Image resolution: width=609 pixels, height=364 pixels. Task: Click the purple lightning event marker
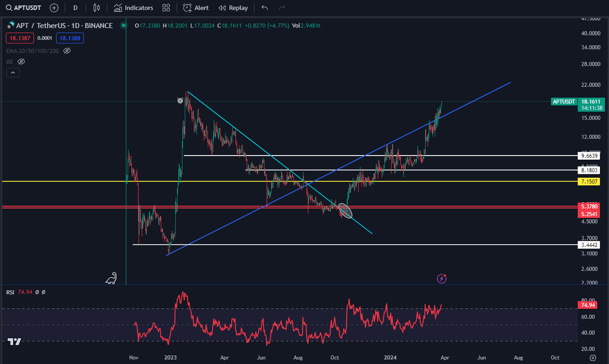442,278
